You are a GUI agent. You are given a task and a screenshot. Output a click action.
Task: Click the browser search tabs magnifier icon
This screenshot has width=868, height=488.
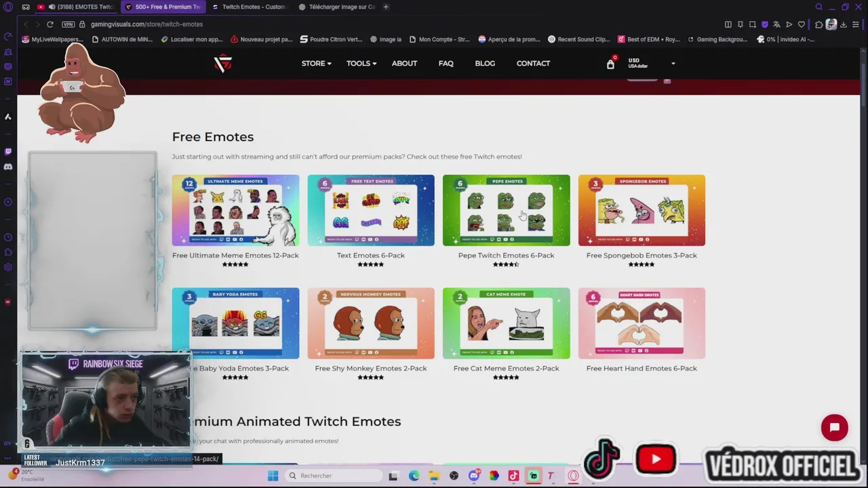point(818,7)
